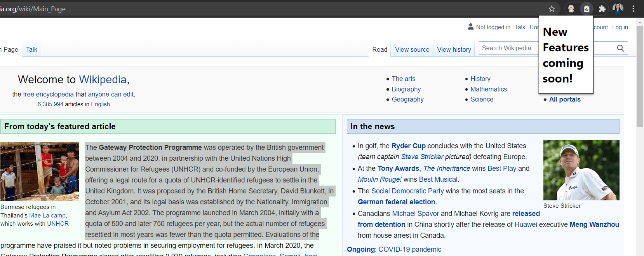Click the active clipboard extension icon

(x=587, y=9)
